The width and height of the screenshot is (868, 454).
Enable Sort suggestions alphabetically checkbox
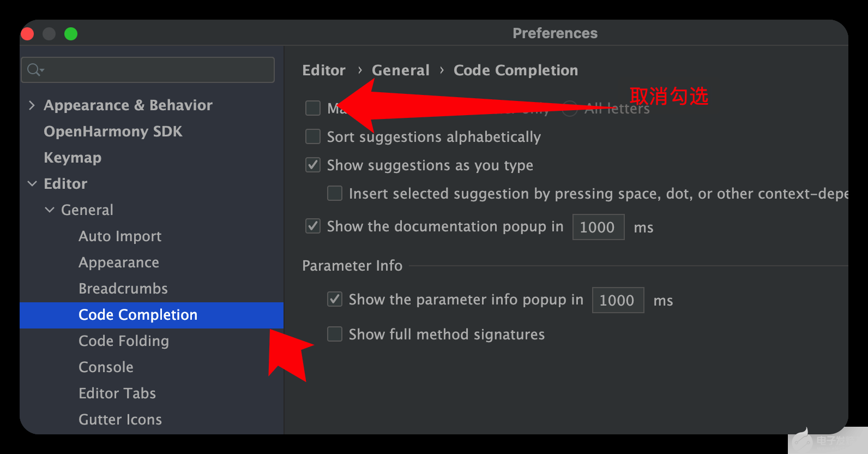[313, 136]
